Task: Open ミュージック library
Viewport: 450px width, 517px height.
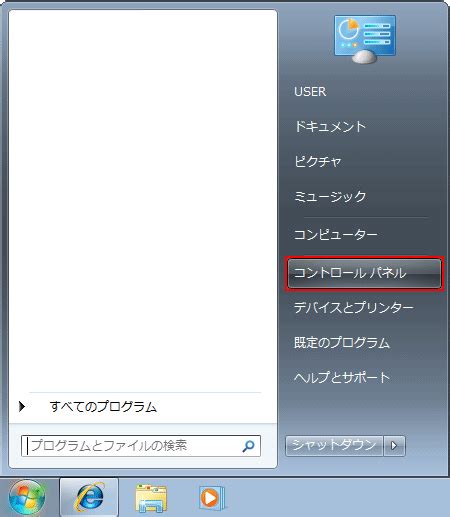Action: pyautogui.click(x=330, y=196)
